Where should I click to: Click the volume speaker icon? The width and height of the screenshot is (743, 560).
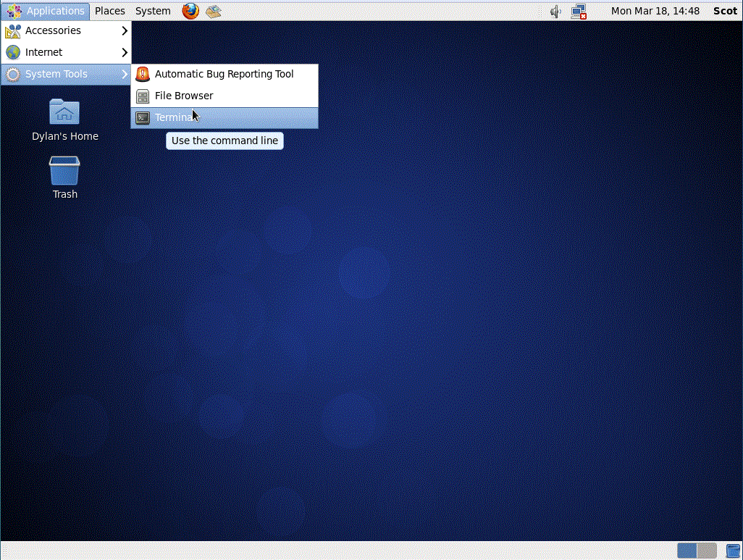[x=554, y=11]
